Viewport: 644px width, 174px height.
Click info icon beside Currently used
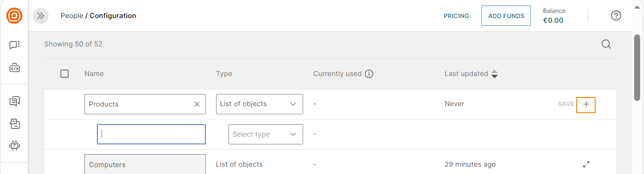[x=369, y=74]
